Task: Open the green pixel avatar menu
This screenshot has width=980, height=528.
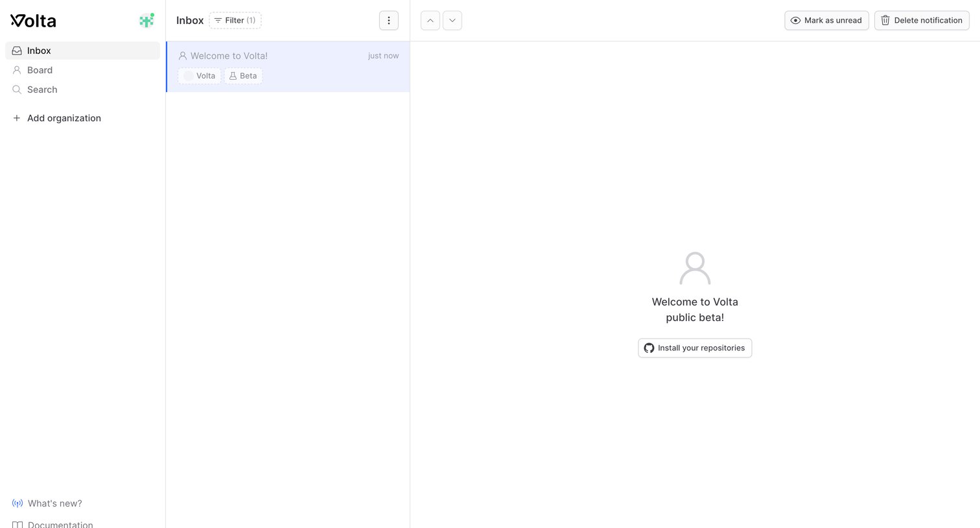Action: tap(147, 21)
